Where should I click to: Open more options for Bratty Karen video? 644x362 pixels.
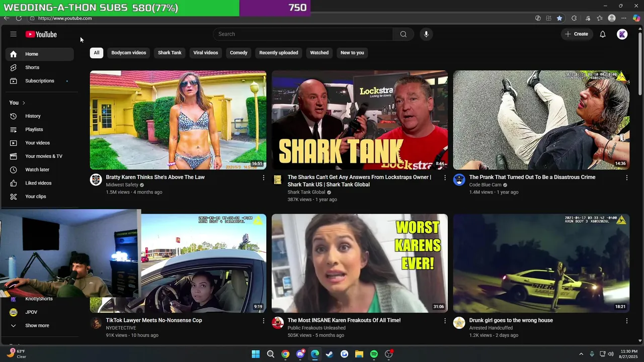pyautogui.click(x=263, y=177)
